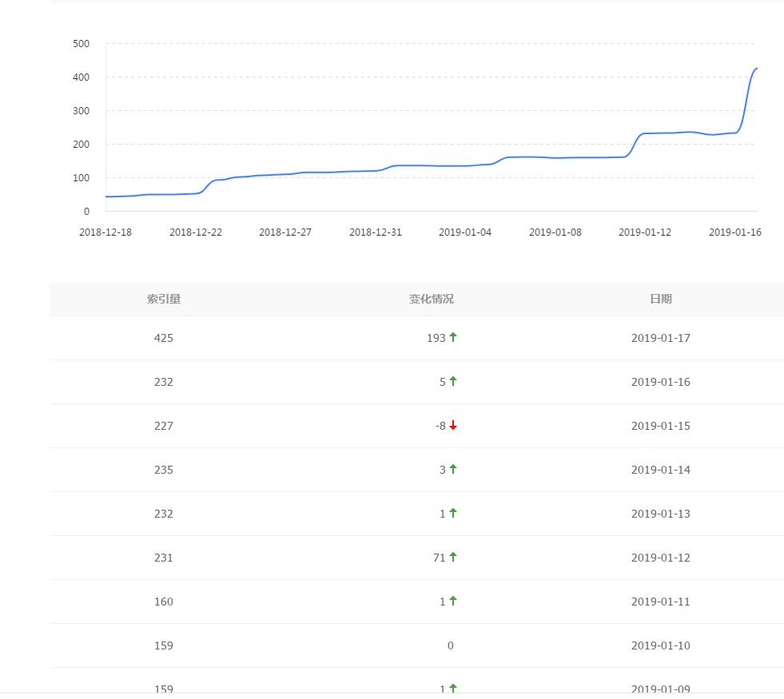Click green up arrow beside 71
The height and width of the screenshot is (699, 784).
point(453,557)
